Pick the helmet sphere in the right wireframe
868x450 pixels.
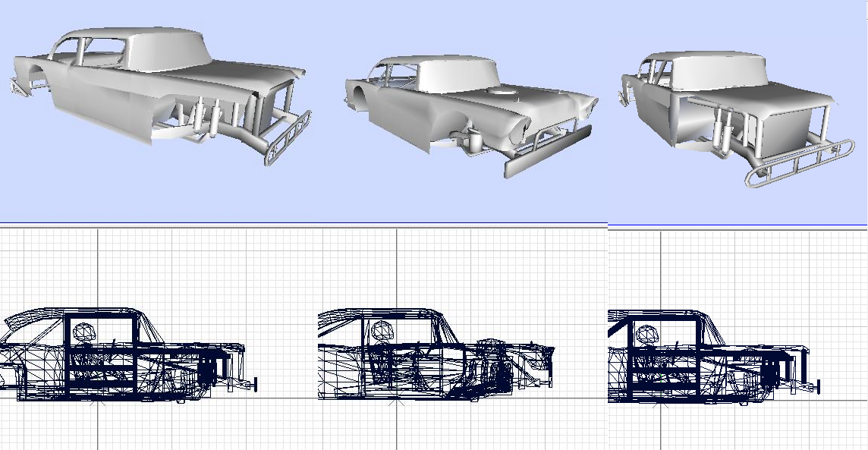click(647, 335)
